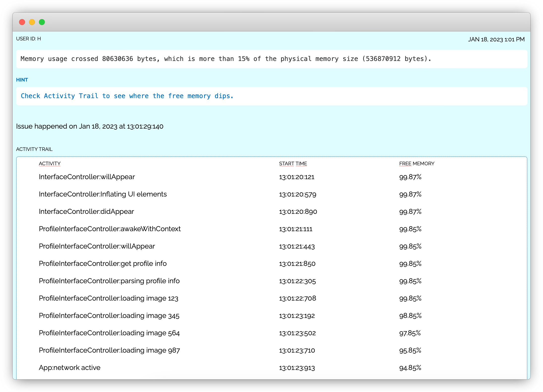Screen dimensions: 543x392
Task: Select InterfaceController:willAppear activity row
Action: [x=87, y=177]
